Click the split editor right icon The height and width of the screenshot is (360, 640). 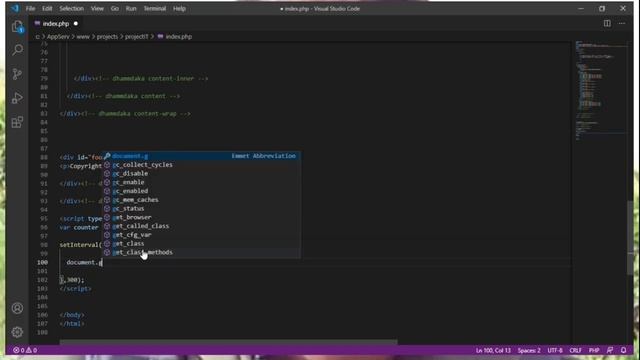[607, 24]
